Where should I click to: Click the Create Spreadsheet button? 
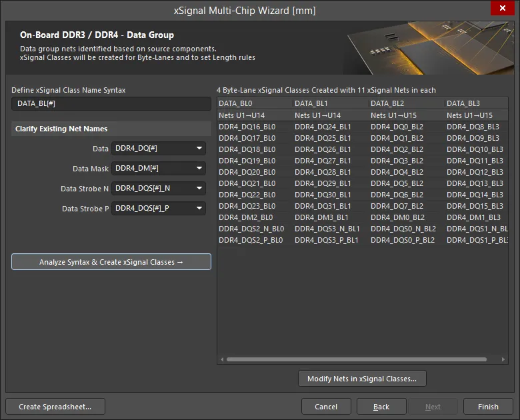point(55,407)
